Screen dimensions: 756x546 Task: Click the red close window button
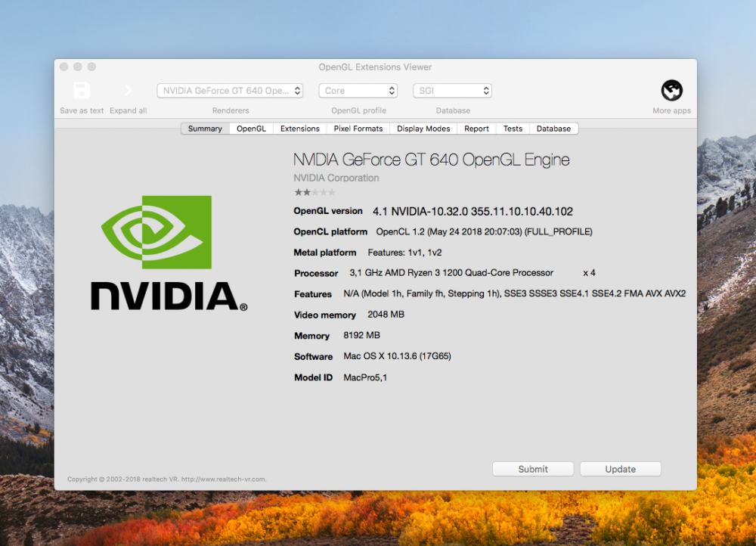pyautogui.click(x=64, y=67)
